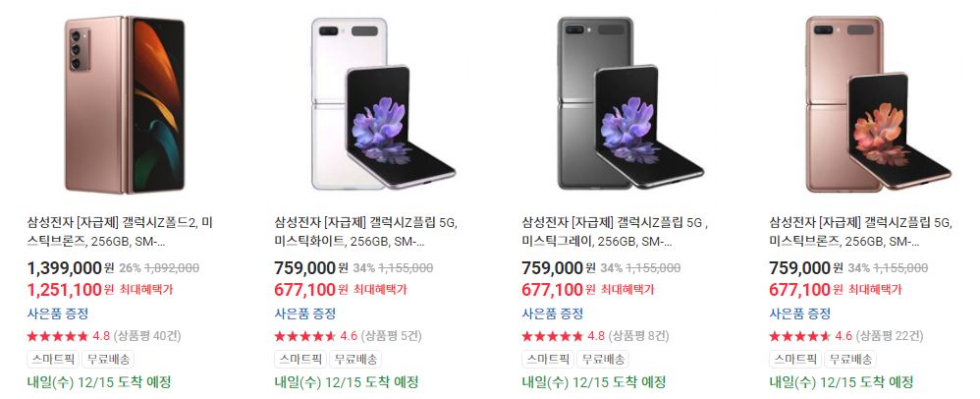Click the 4.6 star rating with 5 reviews
Image resolution: width=980 pixels, height=399 pixels.
[349, 336]
